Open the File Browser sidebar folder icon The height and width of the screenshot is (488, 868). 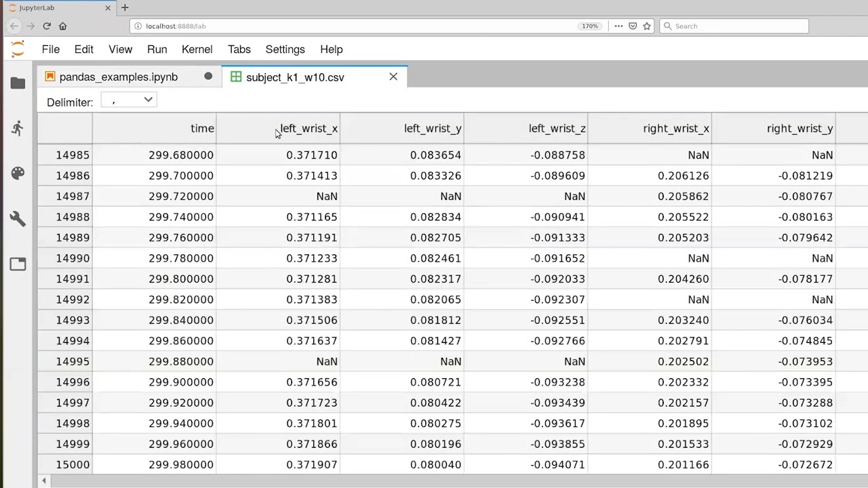click(18, 83)
